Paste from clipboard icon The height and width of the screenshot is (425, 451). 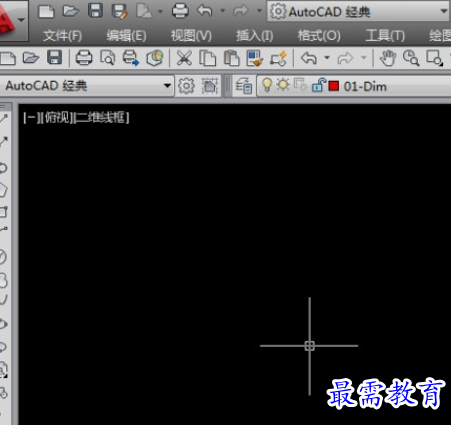point(231,58)
